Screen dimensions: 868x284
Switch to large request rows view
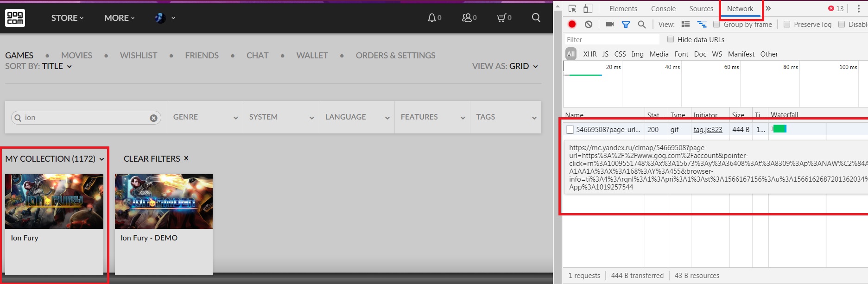[686, 25]
